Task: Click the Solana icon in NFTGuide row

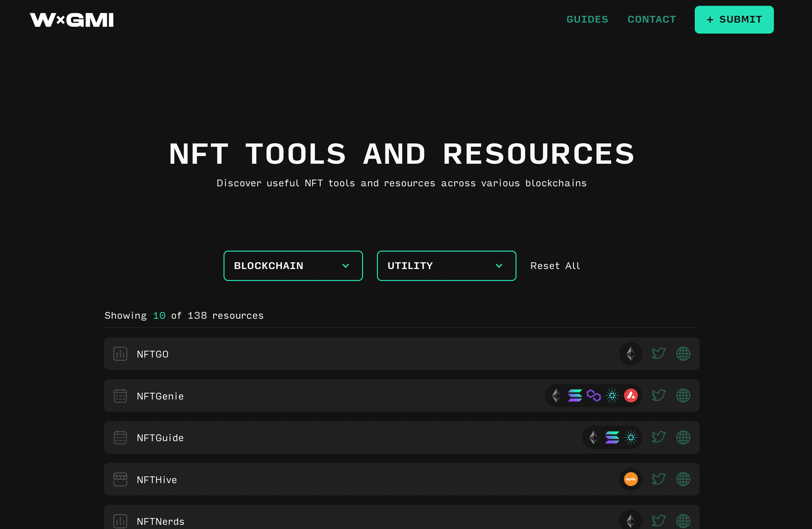Action: pyautogui.click(x=612, y=437)
